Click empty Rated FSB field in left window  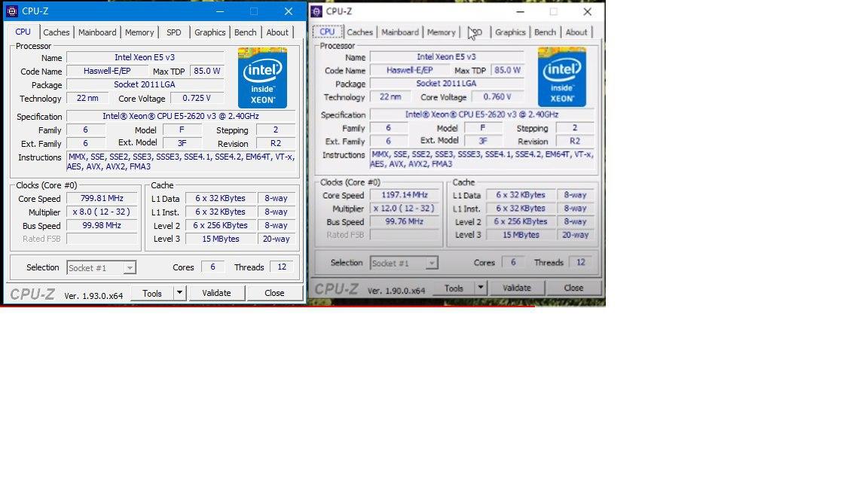(102, 239)
